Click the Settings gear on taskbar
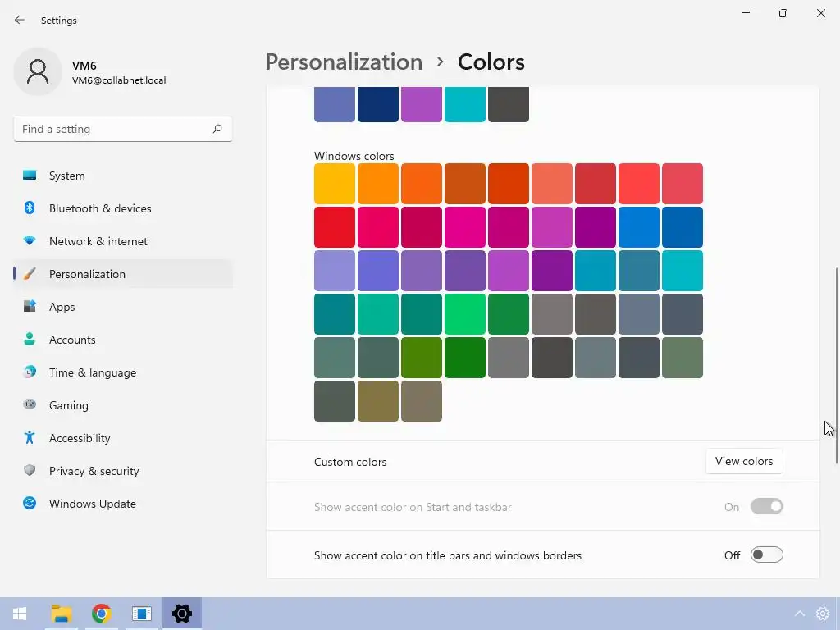 (182, 614)
